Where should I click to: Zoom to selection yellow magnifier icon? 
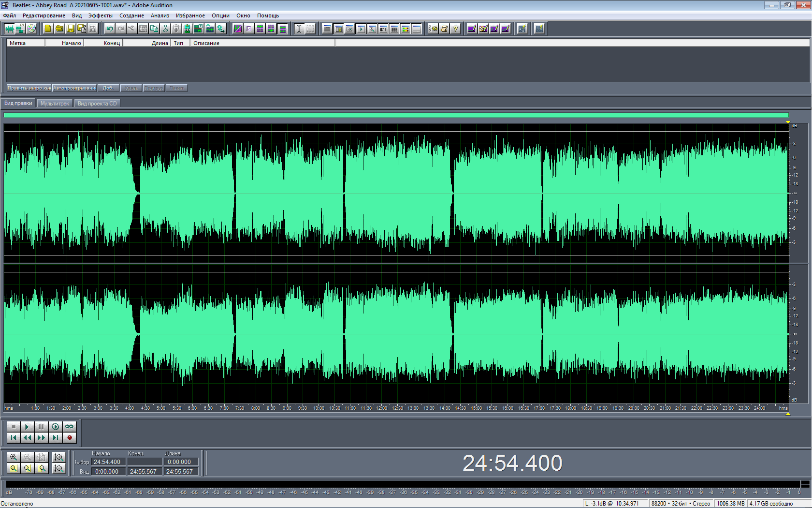point(14,468)
